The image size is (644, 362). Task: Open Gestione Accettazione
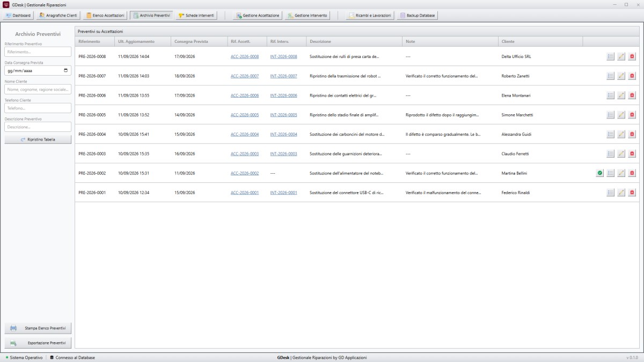[257, 16]
